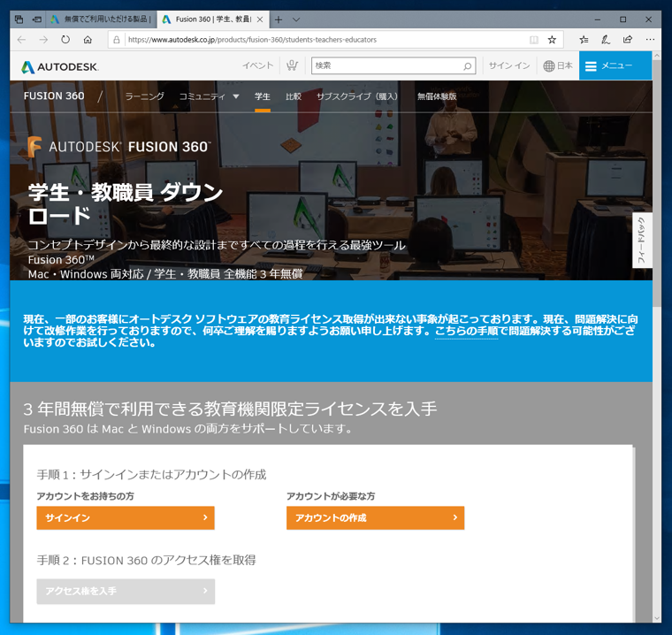Screen dimensions: 672x635
Task: Click the add notes pen icon
Action: point(606,40)
